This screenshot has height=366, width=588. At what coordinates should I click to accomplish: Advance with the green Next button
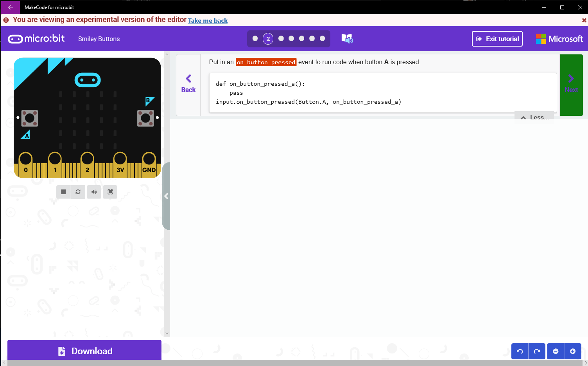571,85
